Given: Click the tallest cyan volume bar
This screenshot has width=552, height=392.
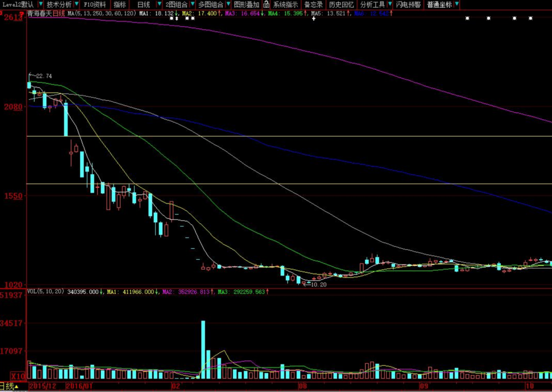Looking at the screenshot, I should [203, 350].
